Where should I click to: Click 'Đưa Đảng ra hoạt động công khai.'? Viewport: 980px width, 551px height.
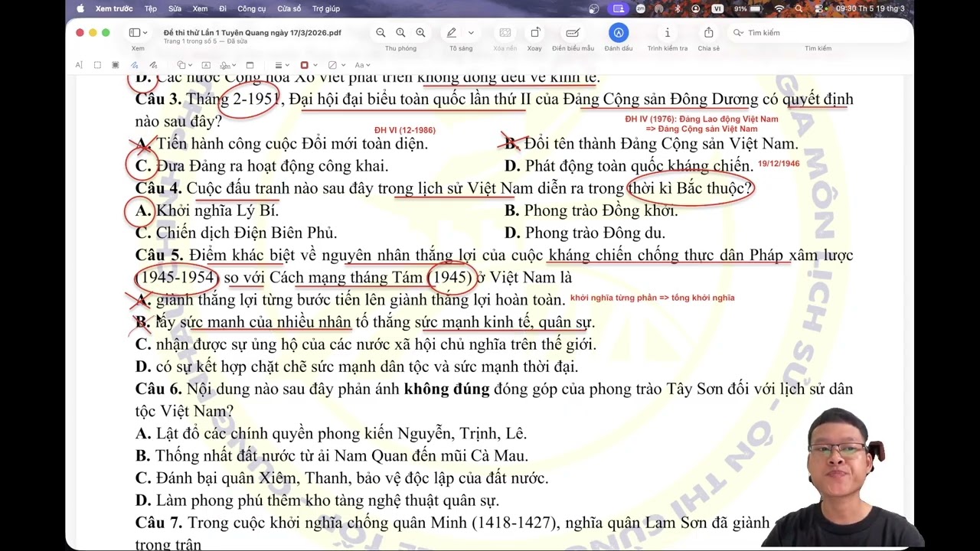pos(272,166)
